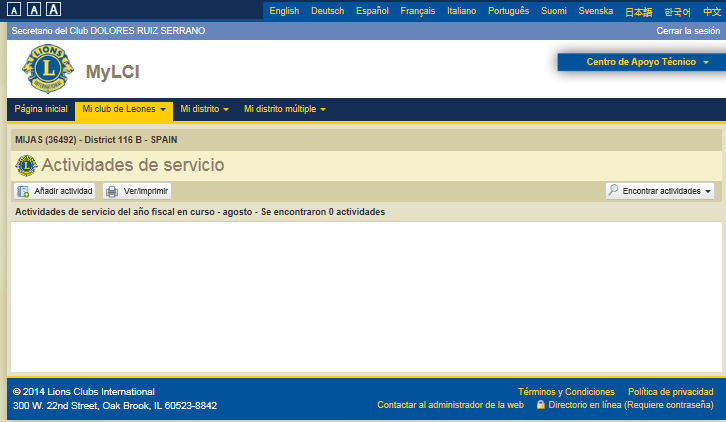
Task: Click the add activity icon
Action: (23, 191)
